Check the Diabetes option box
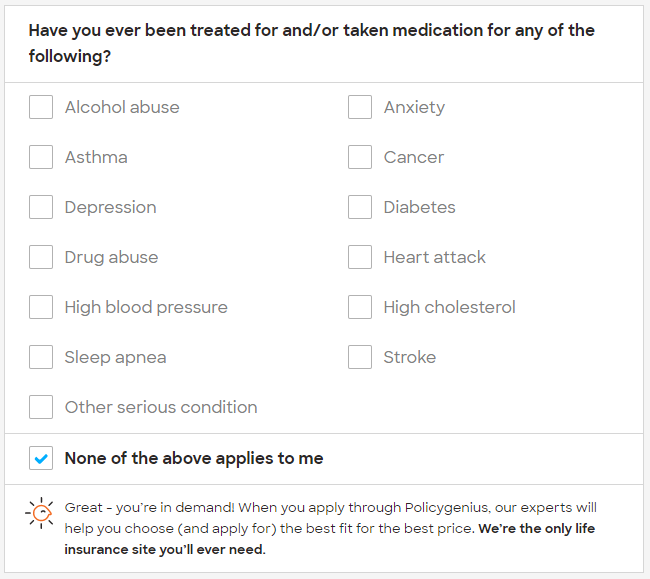 click(359, 207)
